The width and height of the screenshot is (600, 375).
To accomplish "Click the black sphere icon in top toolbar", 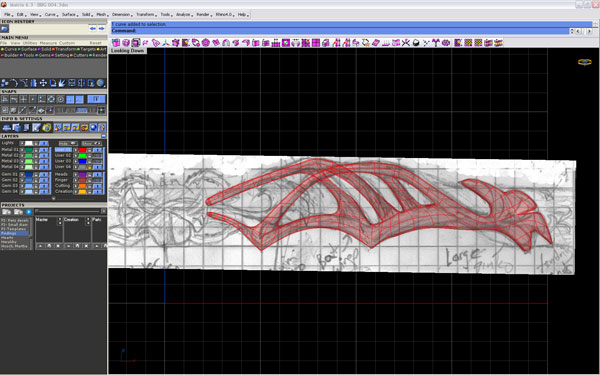I will pyautogui.click(x=416, y=43).
